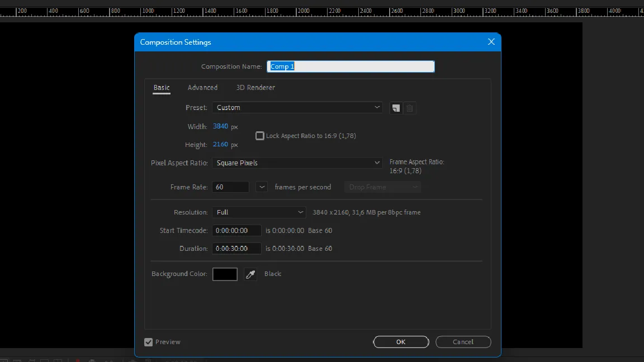Expand the frame rate presets arrow

(x=262, y=187)
